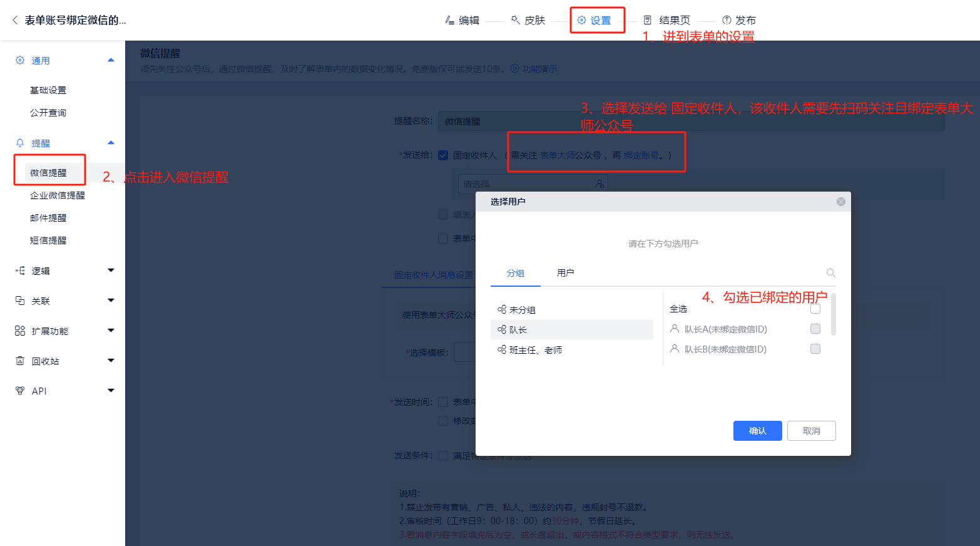980x546 pixels.
Task: Switch to the 用户 tab in dialog
Action: point(565,273)
